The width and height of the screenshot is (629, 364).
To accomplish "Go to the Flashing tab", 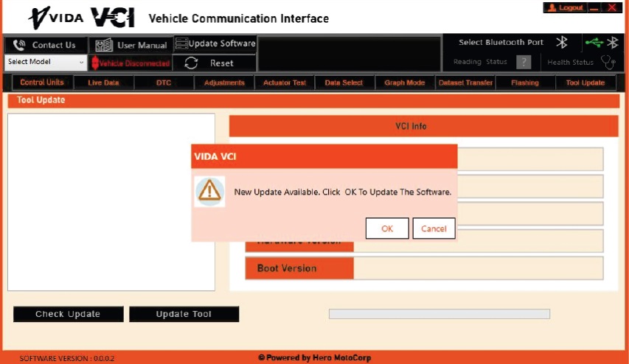I will pyautogui.click(x=525, y=83).
